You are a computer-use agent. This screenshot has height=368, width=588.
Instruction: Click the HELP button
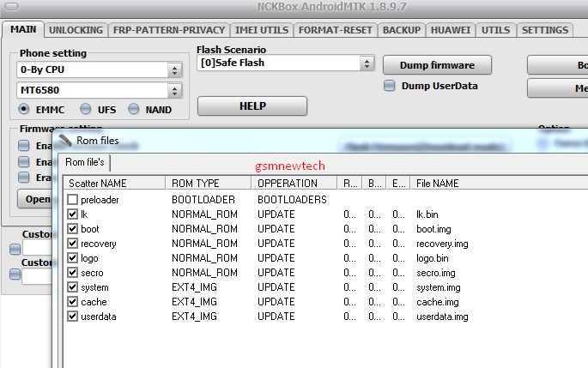coord(252,106)
